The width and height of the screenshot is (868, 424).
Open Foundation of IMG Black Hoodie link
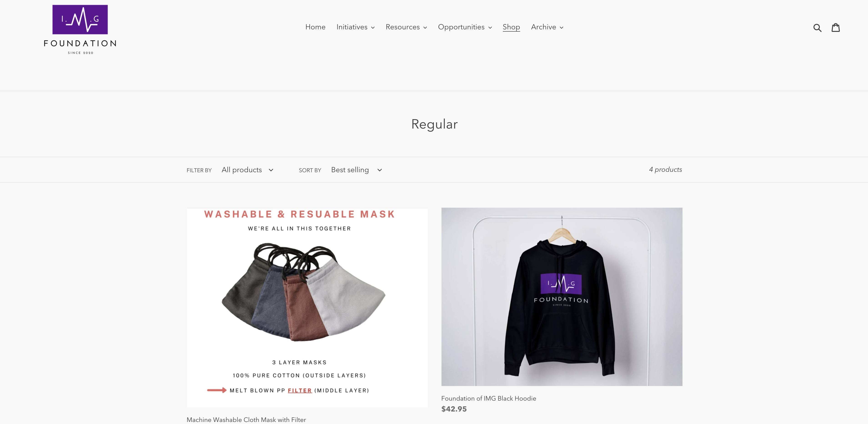click(489, 398)
